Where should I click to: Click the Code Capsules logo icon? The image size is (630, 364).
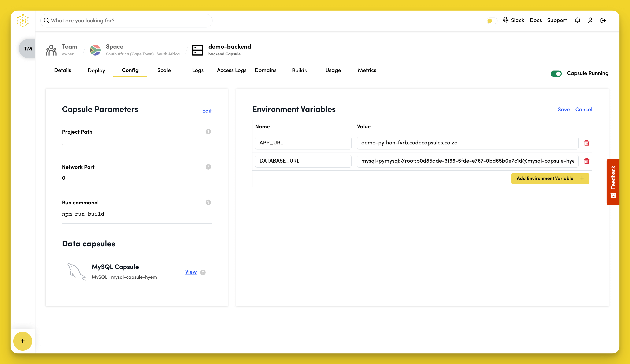click(x=23, y=20)
